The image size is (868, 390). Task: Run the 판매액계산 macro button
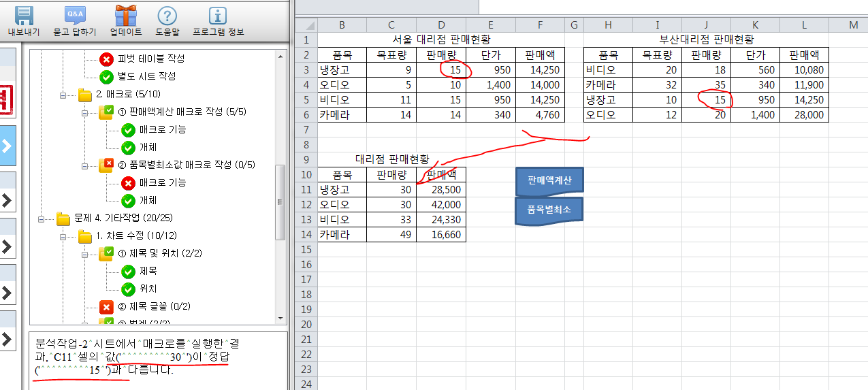pos(549,181)
